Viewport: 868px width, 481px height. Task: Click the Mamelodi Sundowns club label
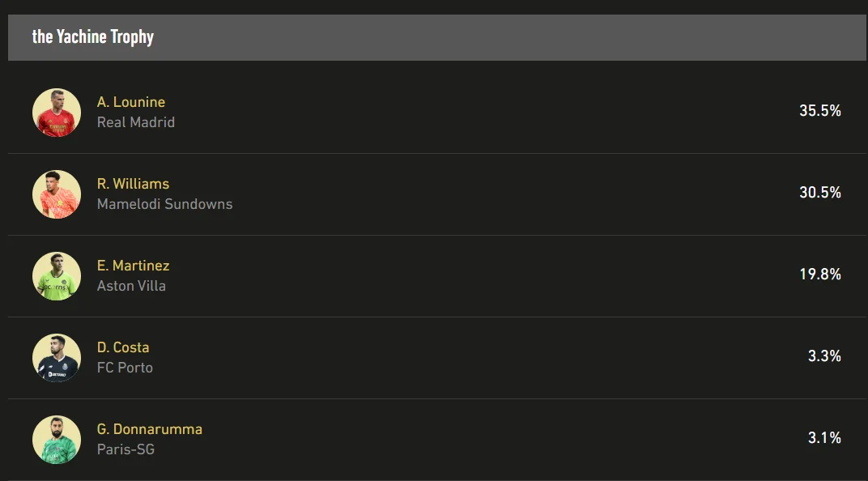pyautogui.click(x=164, y=204)
